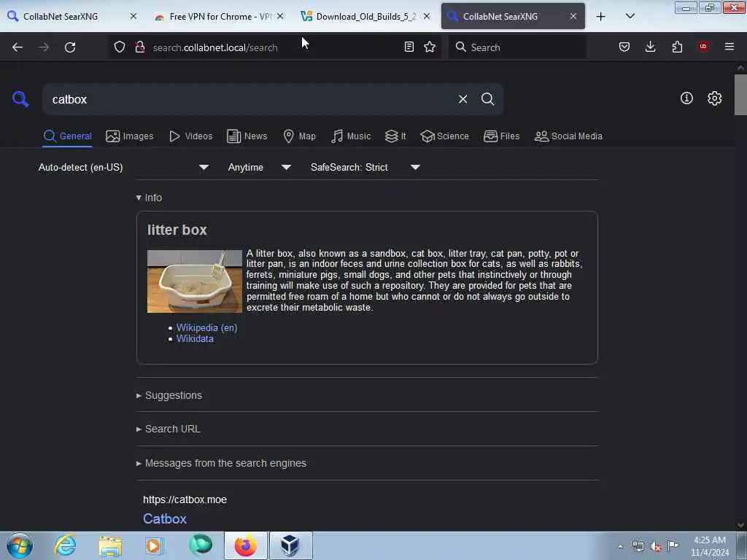Open Windows Media Player taskbar icon

[x=155, y=545]
